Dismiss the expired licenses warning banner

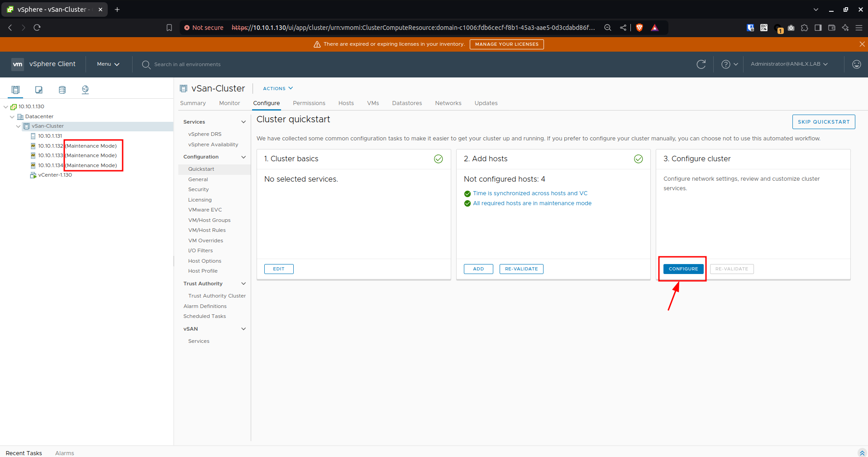point(862,44)
